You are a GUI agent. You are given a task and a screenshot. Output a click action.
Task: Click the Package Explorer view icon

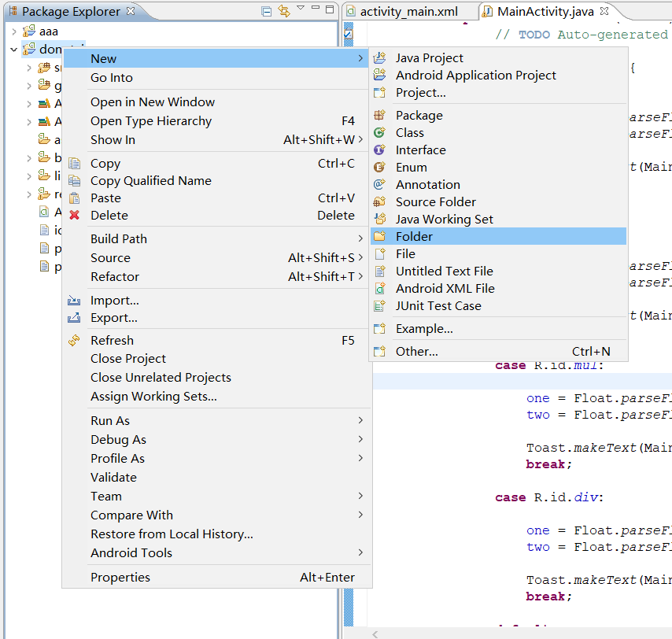point(13,11)
